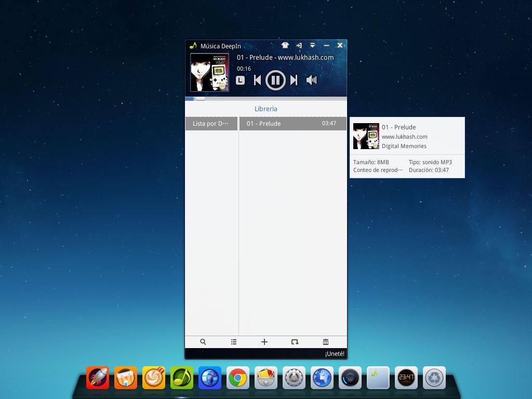Click the album cover in the player

[x=209, y=72]
